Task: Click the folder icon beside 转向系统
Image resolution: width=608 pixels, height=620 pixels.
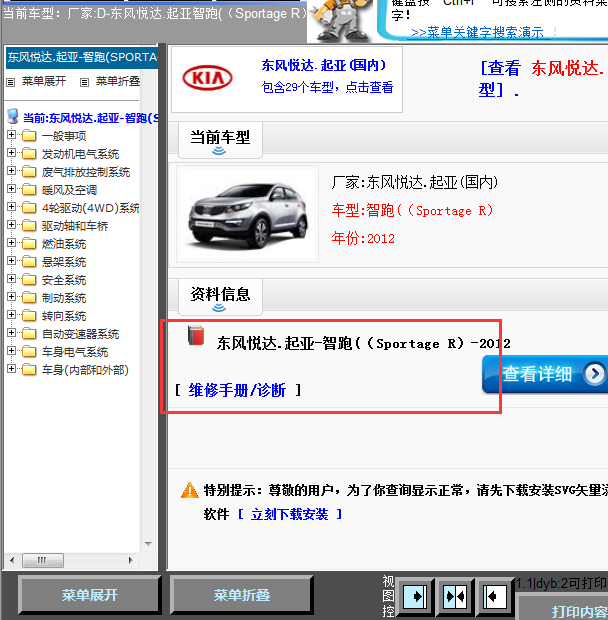Action: coord(29,315)
